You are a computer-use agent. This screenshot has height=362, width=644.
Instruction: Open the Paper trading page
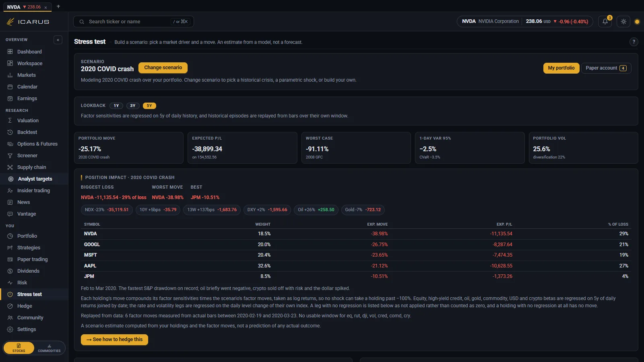coord(34,259)
